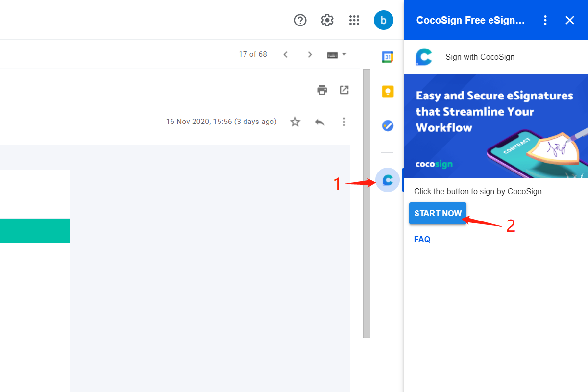Image resolution: width=588 pixels, height=392 pixels.
Task: Open email more options menu
Action: pyautogui.click(x=344, y=122)
